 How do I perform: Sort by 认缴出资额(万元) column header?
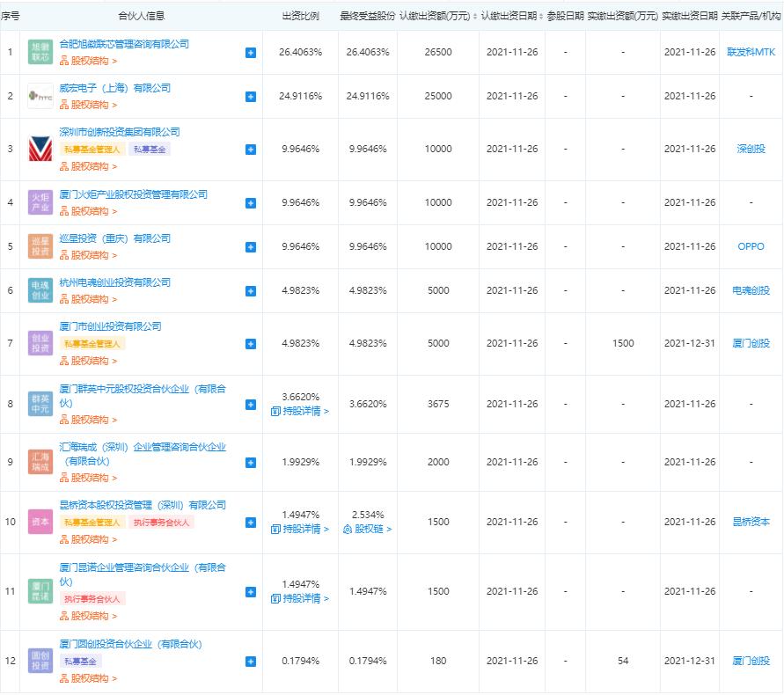tap(437, 16)
